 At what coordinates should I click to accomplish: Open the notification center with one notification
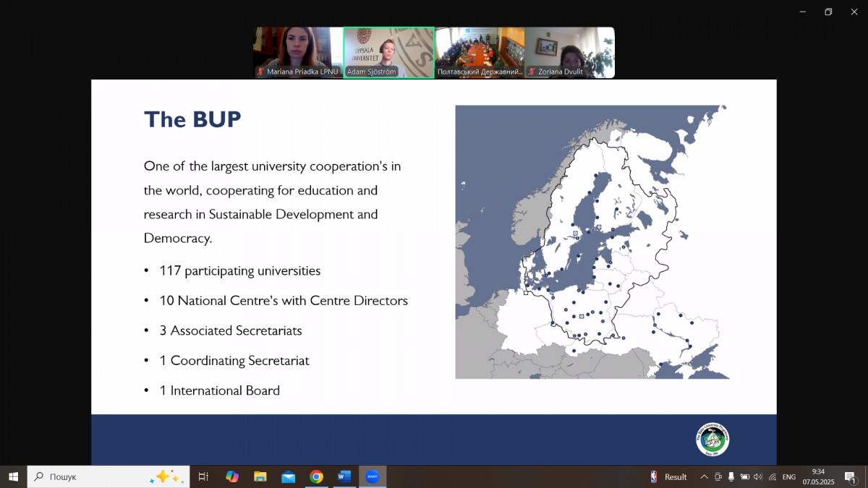coord(851,476)
